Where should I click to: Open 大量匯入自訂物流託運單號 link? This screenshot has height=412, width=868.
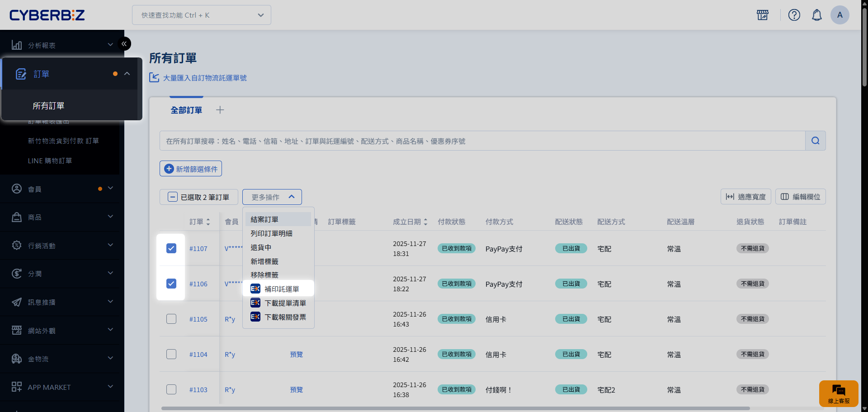(x=204, y=78)
